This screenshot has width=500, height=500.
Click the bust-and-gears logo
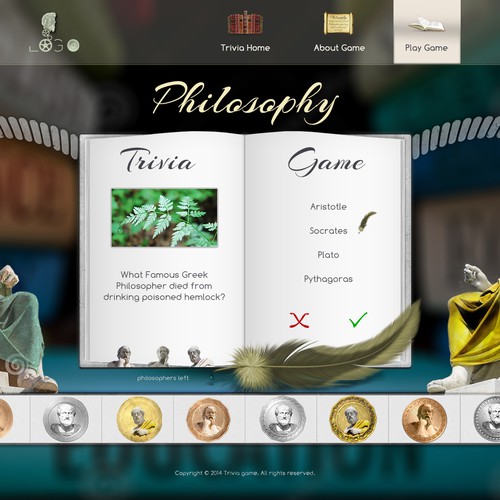[x=54, y=33]
